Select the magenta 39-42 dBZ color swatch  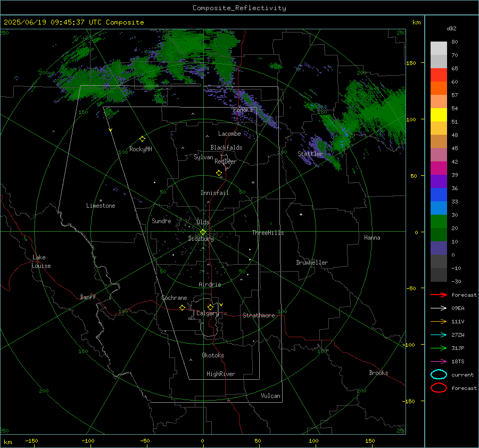[x=439, y=168]
